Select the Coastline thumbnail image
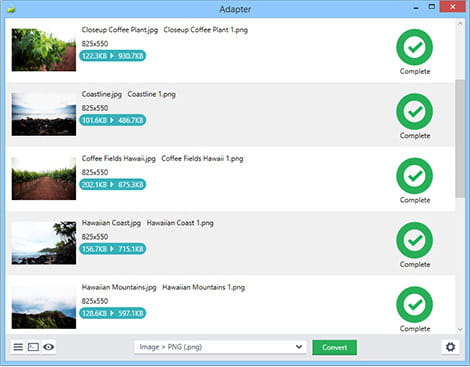Screen dimensions: 470x367 click(x=44, y=114)
